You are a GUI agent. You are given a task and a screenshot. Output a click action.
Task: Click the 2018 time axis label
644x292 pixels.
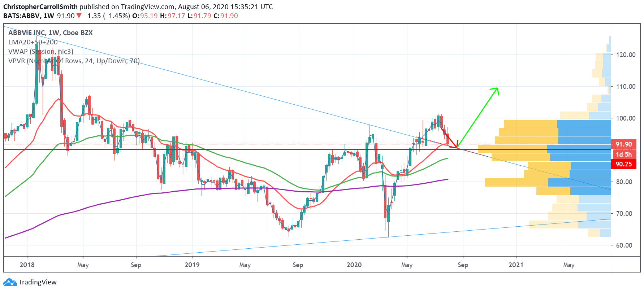coord(27,265)
